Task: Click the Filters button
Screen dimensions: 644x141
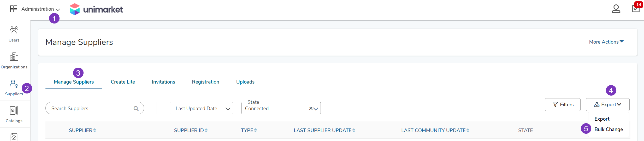Action: [563, 104]
